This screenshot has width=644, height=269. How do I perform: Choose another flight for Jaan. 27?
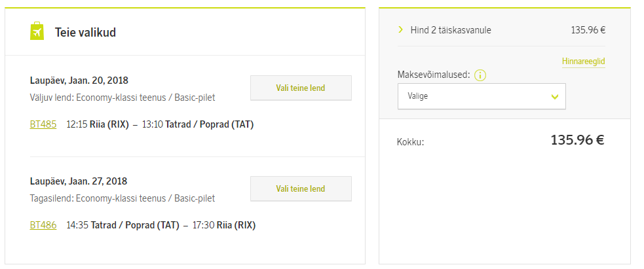coord(301,188)
